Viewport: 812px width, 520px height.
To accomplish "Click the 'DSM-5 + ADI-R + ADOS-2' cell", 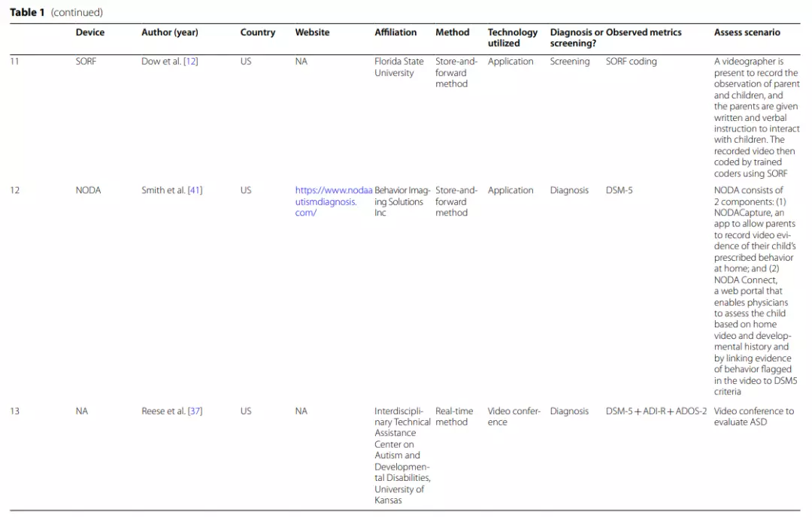I will 656,411.
